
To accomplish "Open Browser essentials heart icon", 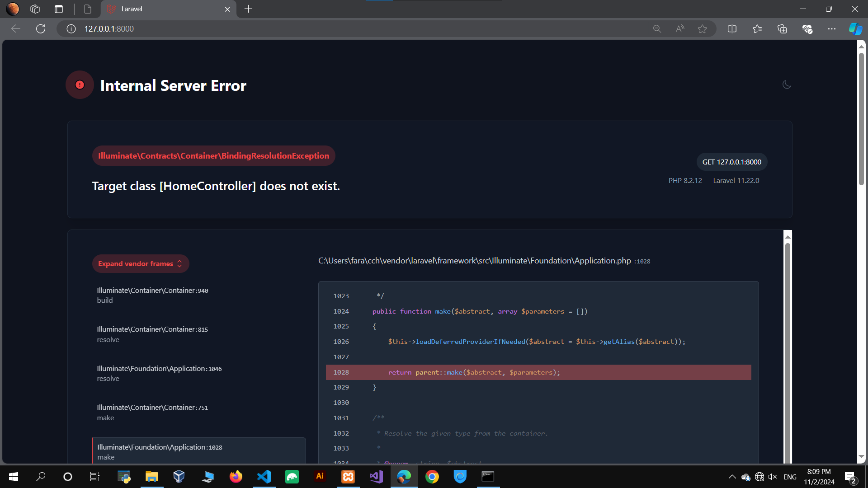I will pyautogui.click(x=807, y=28).
